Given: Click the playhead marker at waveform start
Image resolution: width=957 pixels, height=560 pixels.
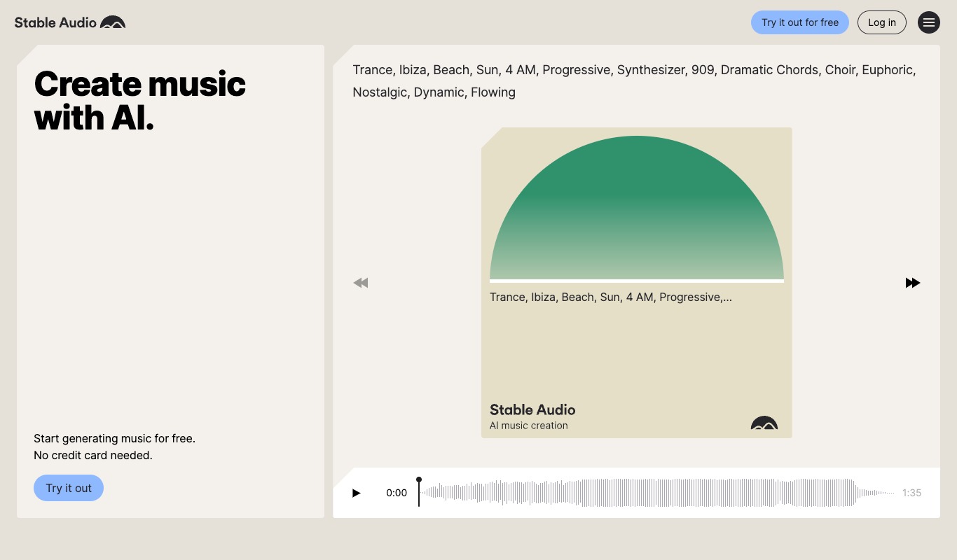Looking at the screenshot, I should [x=419, y=480].
